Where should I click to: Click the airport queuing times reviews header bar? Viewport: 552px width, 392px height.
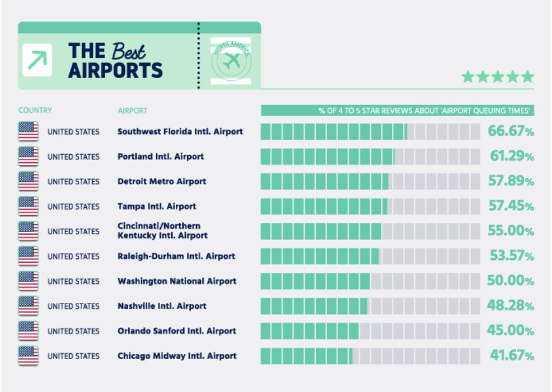(x=398, y=110)
